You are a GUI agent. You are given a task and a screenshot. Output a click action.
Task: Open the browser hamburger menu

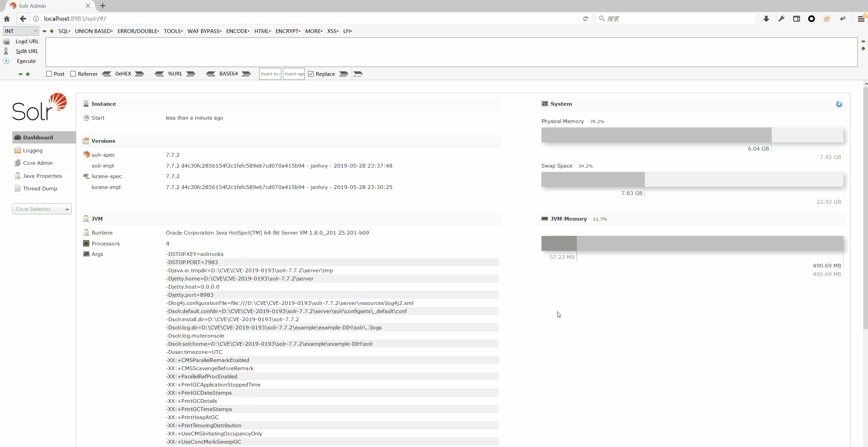[861, 19]
